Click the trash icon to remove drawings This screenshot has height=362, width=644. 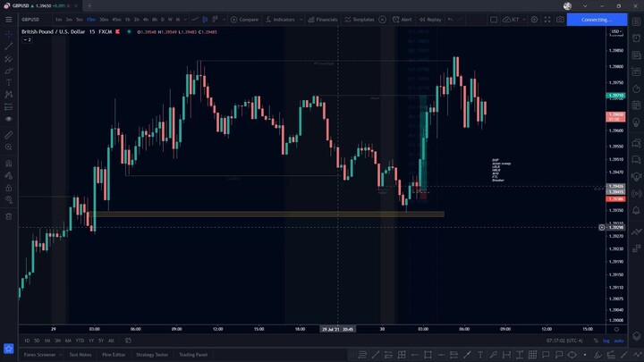(x=9, y=215)
